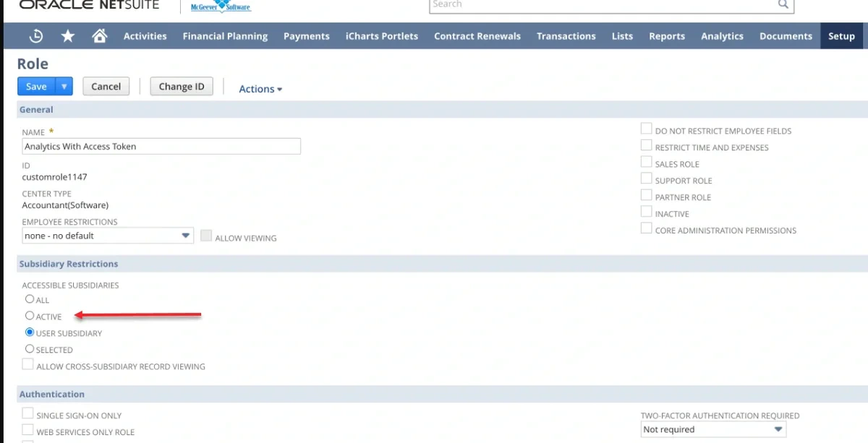Open the Recent Records clock icon
Viewport: 868px width, 443px height.
pos(35,35)
